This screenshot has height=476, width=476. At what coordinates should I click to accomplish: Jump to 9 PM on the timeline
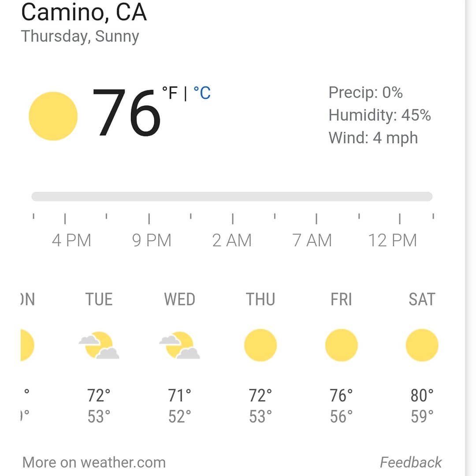pos(152,241)
